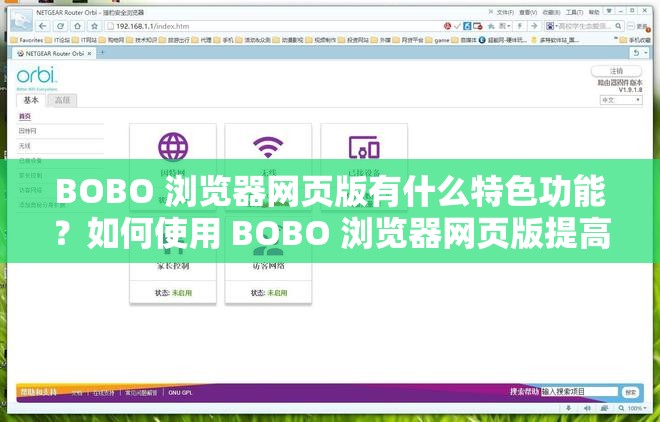Click the download arrow icon in status bar

coord(569,408)
